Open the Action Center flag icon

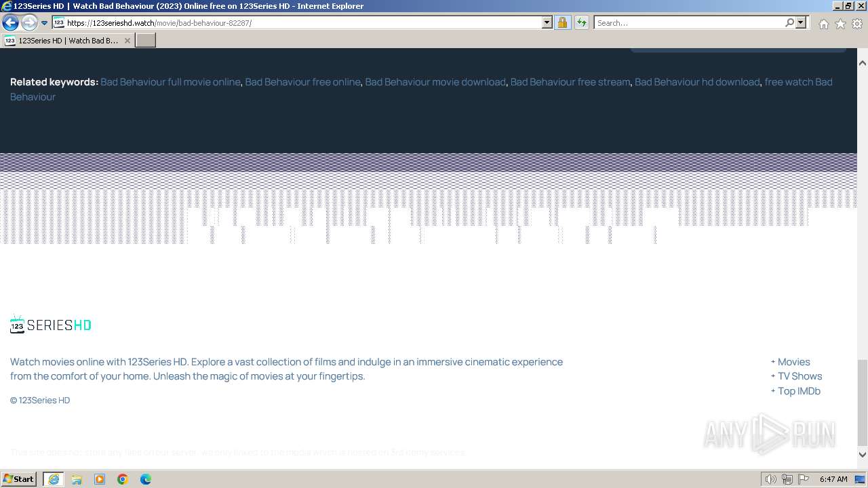[804, 479]
